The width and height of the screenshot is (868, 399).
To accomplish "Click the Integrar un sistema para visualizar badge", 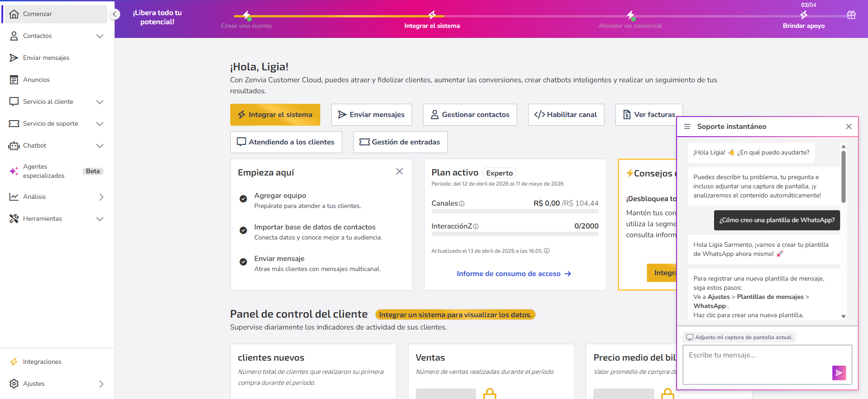I will (455, 315).
